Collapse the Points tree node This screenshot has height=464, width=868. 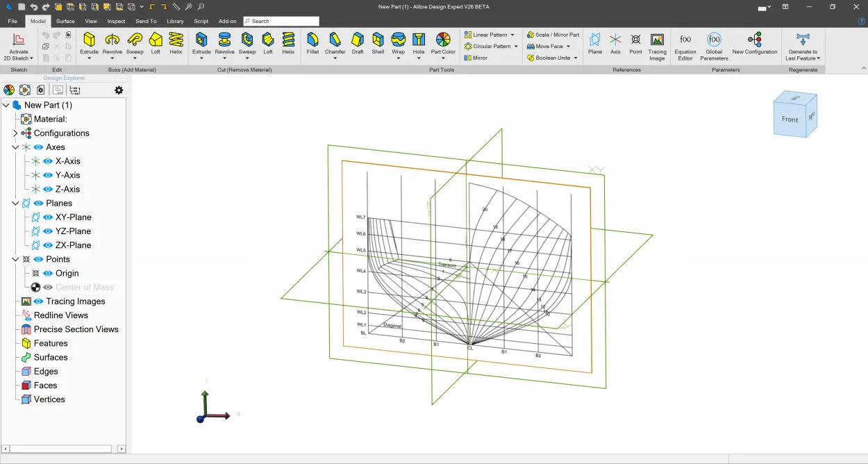16,259
